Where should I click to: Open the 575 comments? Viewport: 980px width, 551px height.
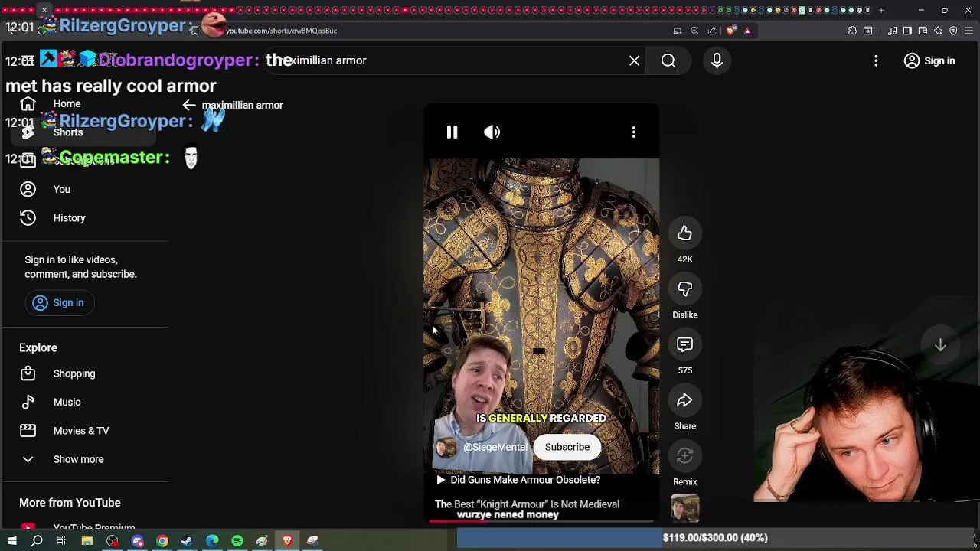[684, 345]
